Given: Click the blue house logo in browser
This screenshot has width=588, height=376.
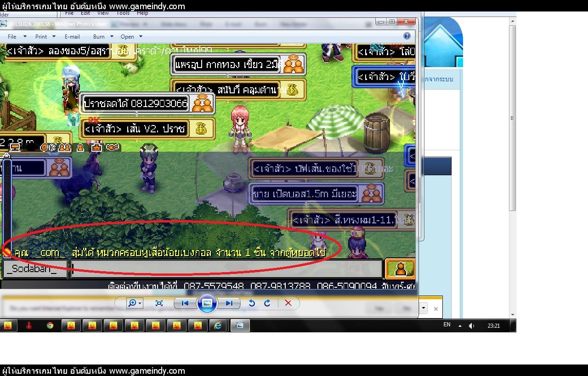Looking at the screenshot, I should click(443, 42).
